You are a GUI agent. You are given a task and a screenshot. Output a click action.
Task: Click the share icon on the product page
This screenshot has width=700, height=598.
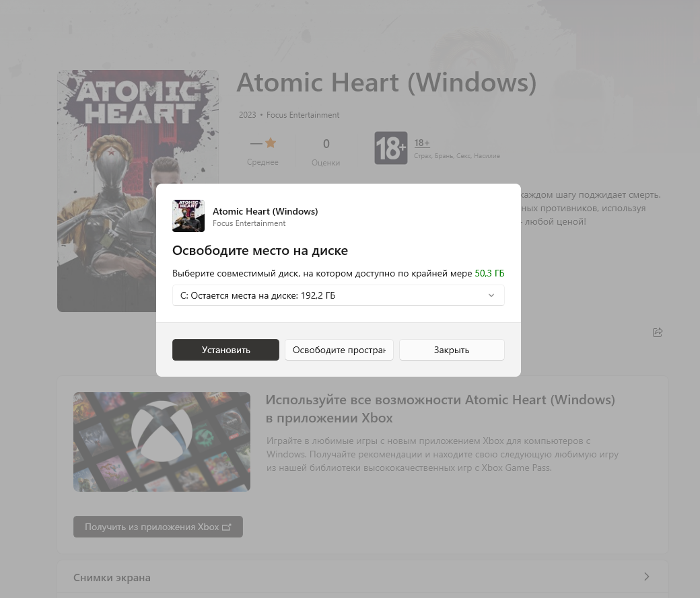point(657,332)
